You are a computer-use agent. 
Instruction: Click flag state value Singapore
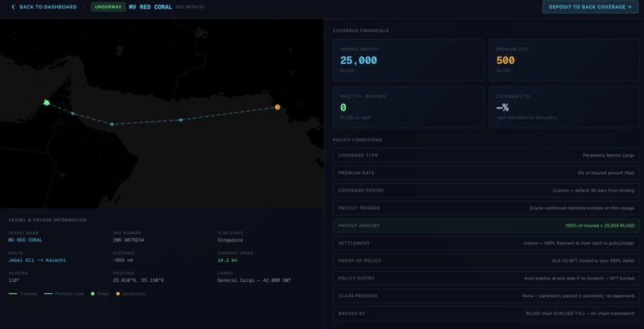[x=230, y=240]
